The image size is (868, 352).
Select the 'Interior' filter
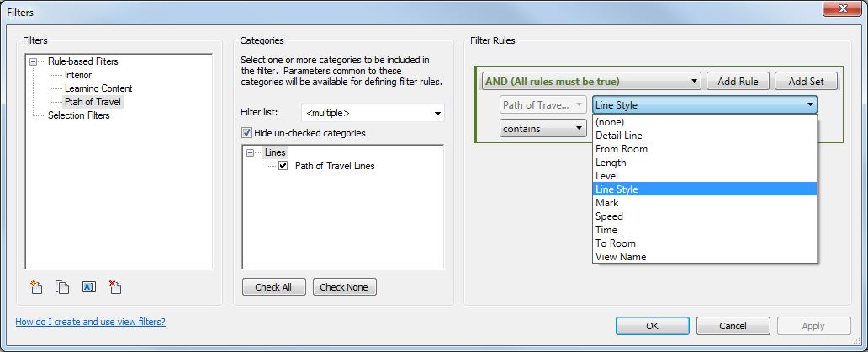click(78, 75)
